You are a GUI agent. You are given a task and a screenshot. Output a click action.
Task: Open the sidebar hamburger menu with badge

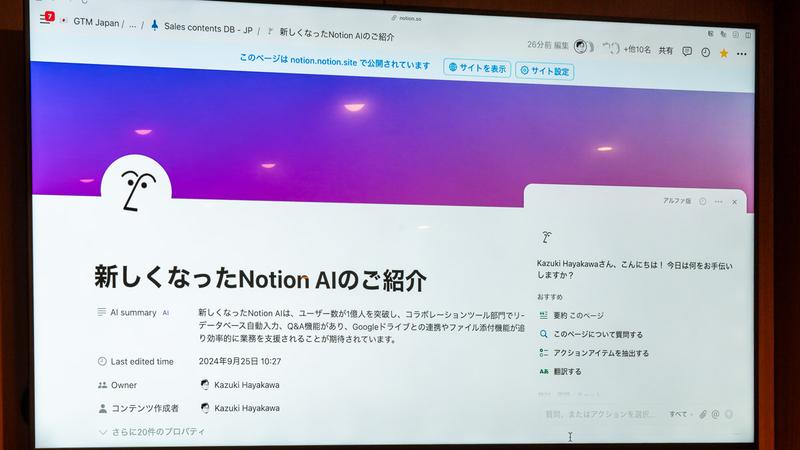[46, 18]
